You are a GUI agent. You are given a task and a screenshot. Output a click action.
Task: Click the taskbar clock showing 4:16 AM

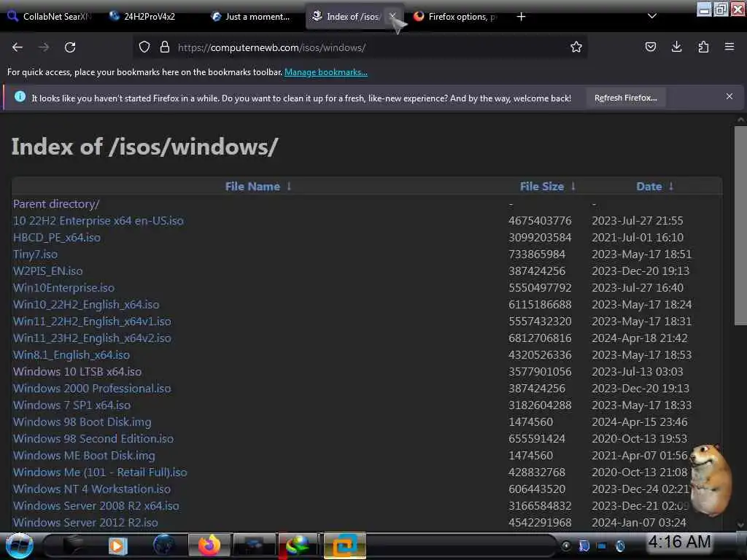pyautogui.click(x=679, y=542)
